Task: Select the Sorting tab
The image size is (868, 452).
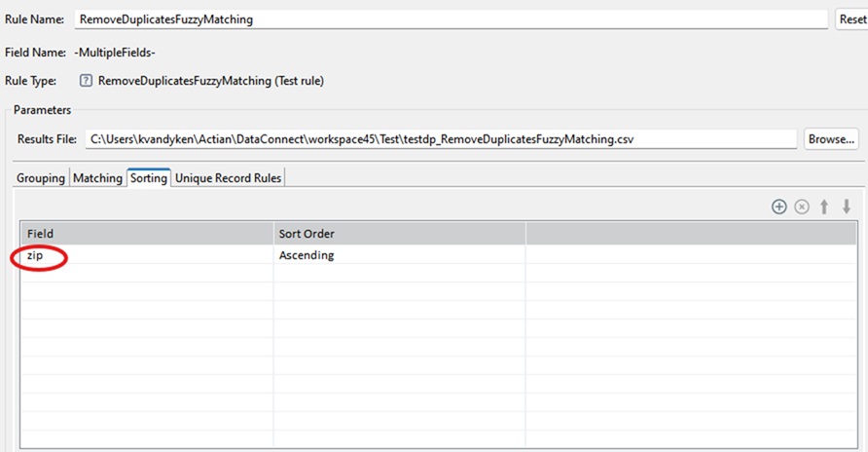Action: [x=149, y=178]
